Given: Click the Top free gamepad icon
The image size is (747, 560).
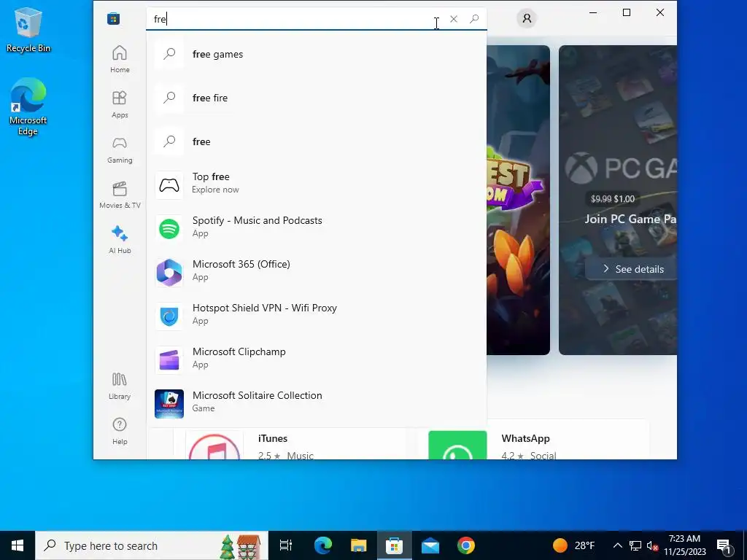Looking at the screenshot, I should (x=169, y=185).
